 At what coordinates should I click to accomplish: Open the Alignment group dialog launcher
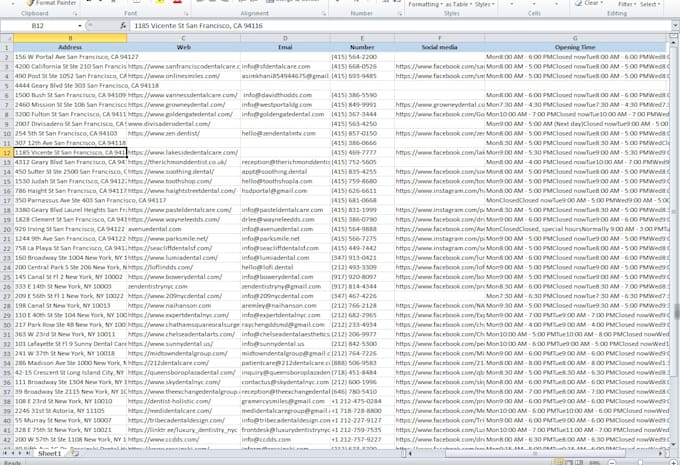click(x=324, y=14)
